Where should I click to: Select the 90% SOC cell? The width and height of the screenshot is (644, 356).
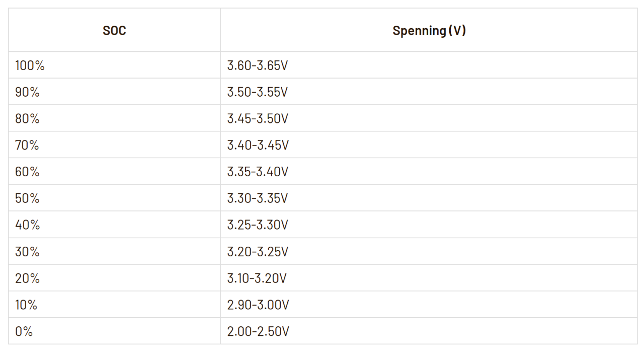coord(27,92)
